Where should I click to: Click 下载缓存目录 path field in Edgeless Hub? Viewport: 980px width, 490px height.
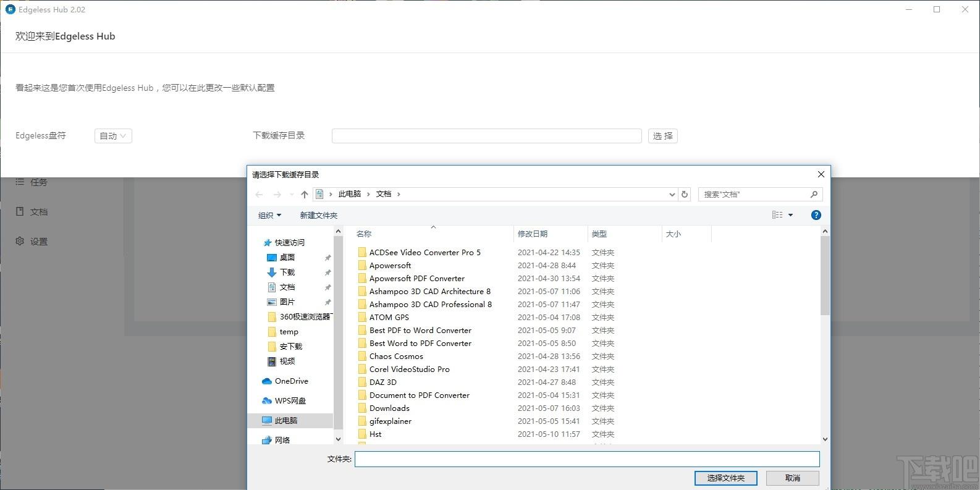pos(487,136)
